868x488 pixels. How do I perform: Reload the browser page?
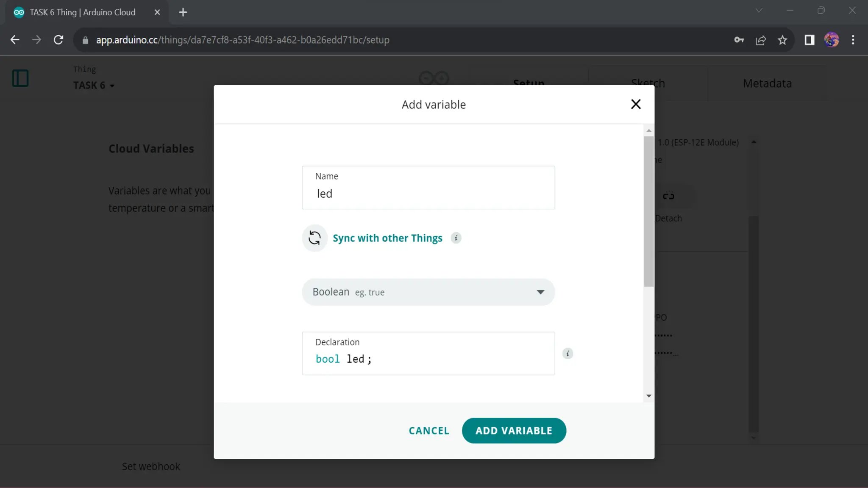click(58, 40)
